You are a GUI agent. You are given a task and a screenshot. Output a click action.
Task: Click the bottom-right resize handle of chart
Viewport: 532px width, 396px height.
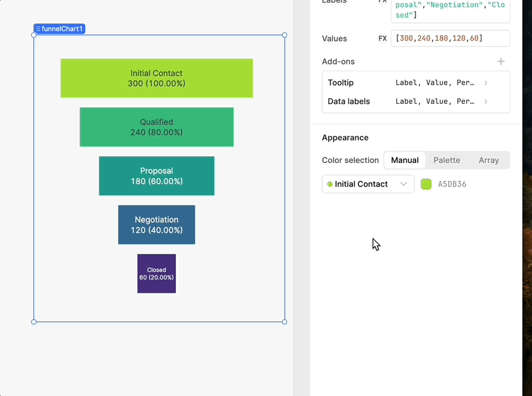284,322
